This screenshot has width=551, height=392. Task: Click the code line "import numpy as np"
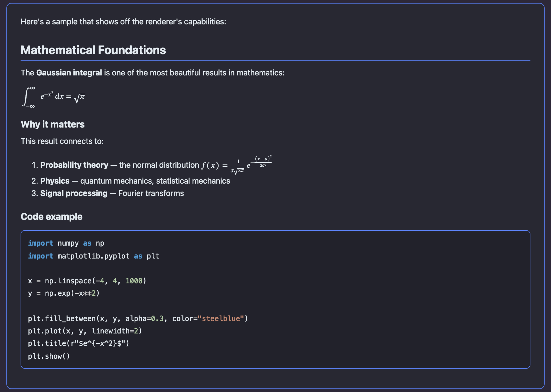coord(66,243)
